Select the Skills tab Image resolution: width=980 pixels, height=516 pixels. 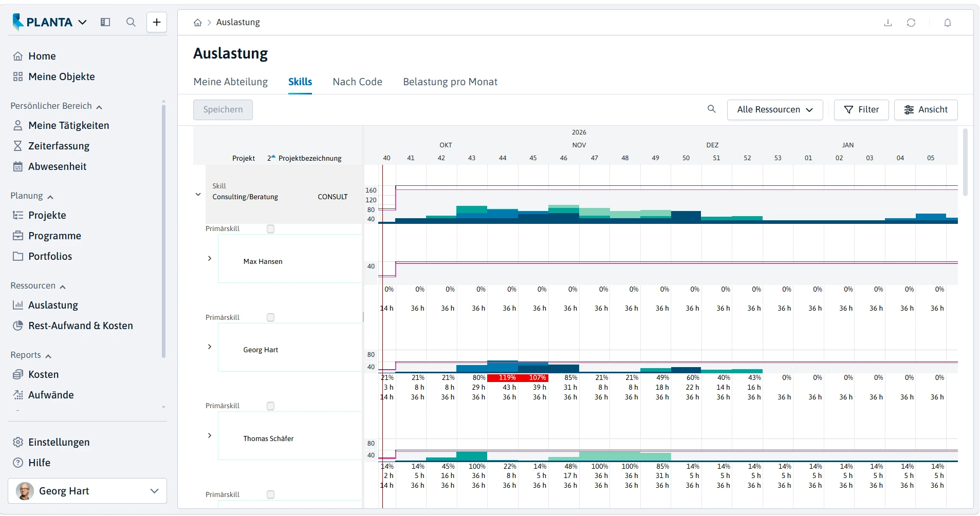(300, 82)
